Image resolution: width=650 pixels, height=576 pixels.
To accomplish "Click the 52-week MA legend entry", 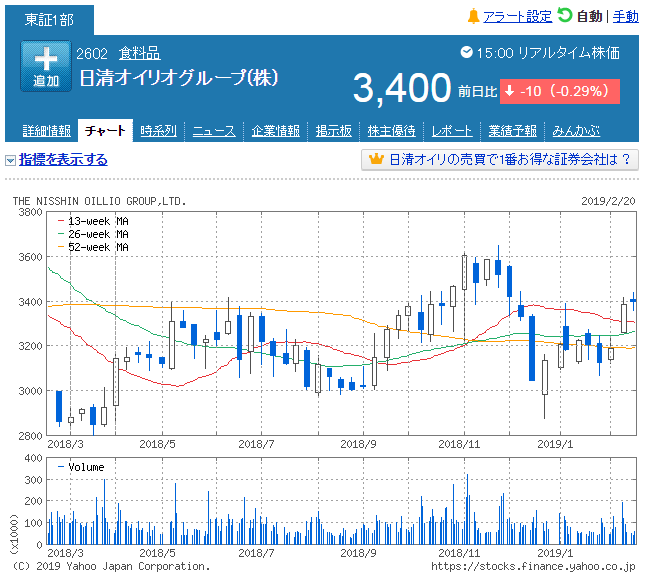I will tap(93, 247).
